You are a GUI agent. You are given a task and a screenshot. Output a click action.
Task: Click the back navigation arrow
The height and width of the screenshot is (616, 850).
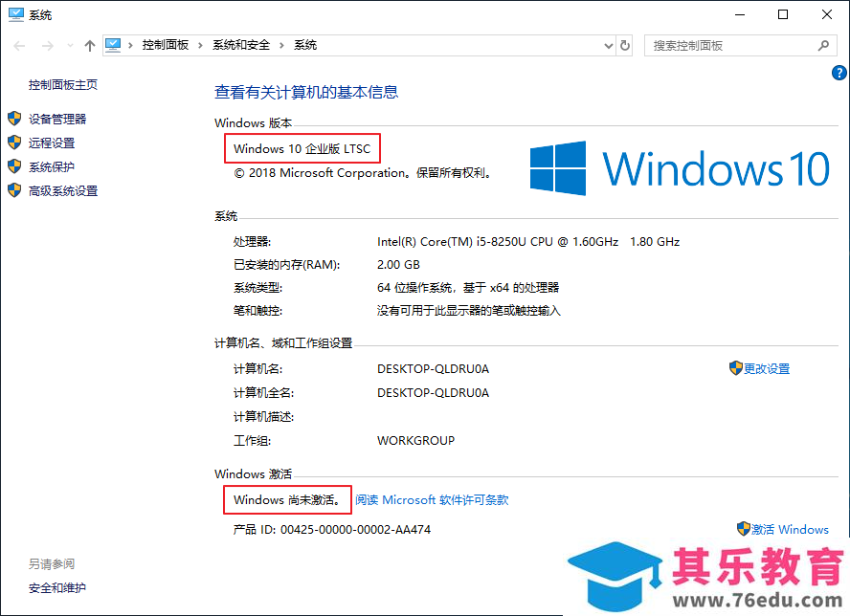pyautogui.click(x=19, y=46)
